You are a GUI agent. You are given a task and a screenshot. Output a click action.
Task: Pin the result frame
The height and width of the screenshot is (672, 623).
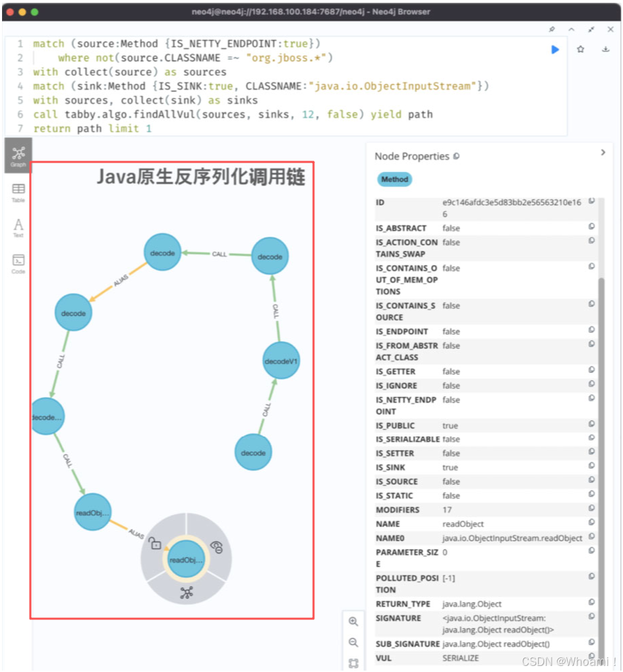tap(552, 29)
